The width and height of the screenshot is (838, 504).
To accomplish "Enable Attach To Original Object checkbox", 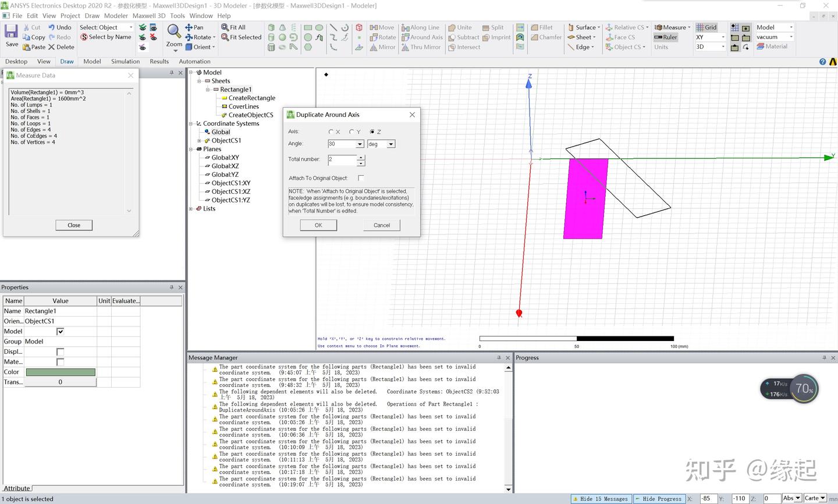I will pyautogui.click(x=361, y=178).
